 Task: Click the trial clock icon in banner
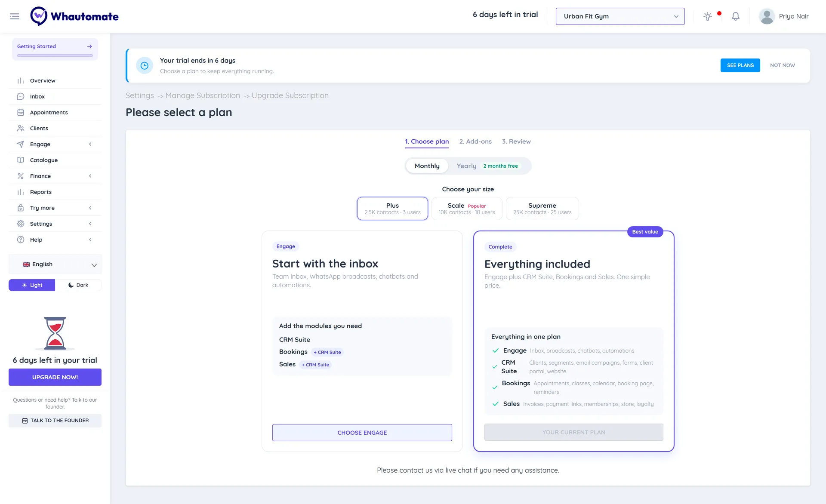[145, 65]
